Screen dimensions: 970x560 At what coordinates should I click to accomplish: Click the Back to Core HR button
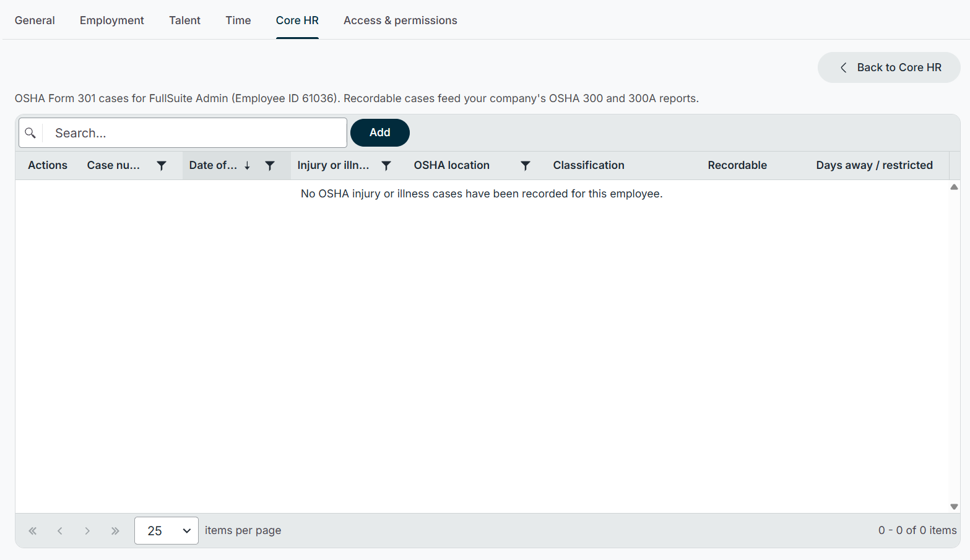pyautogui.click(x=889, y=67)
